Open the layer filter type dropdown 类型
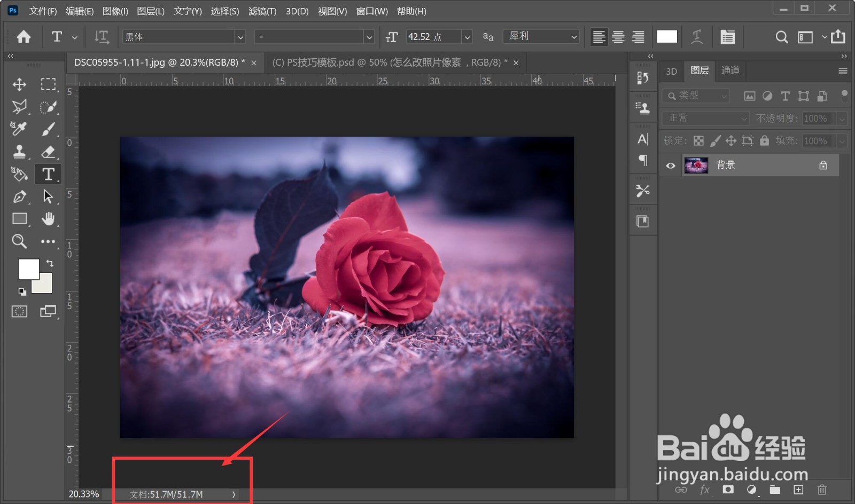Viewport: 855px width, 504px height. click(696, 96)
